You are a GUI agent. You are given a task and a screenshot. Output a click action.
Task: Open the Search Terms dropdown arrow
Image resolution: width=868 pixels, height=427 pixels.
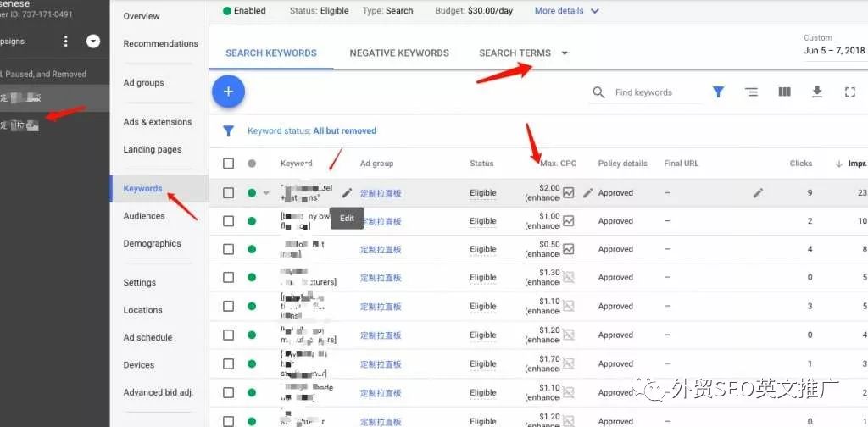(565, 53)
